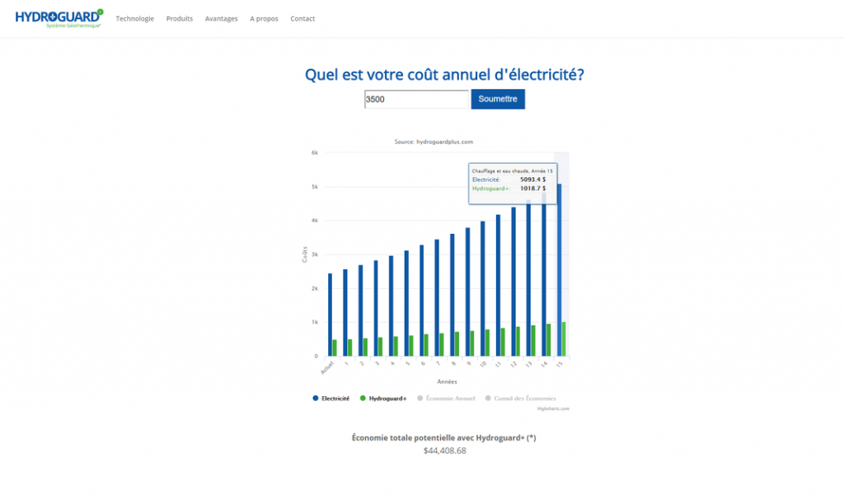The width and height of the screenshot is (844, 504).
Task: Open the Technologie menu item
Action: click(134, 19)
